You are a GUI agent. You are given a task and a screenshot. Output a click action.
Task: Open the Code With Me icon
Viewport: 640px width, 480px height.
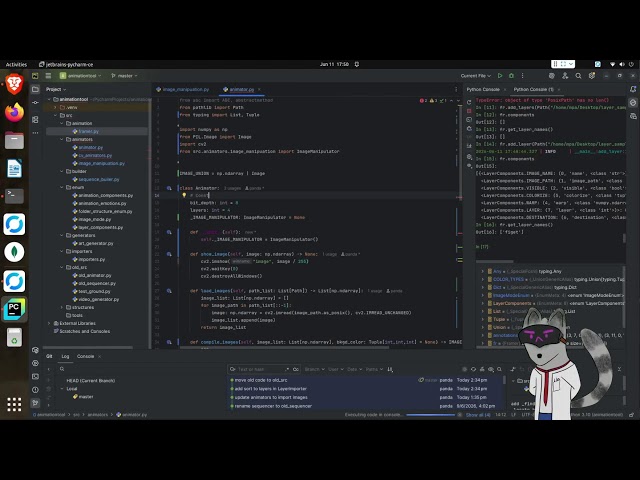tap(565, 76)
